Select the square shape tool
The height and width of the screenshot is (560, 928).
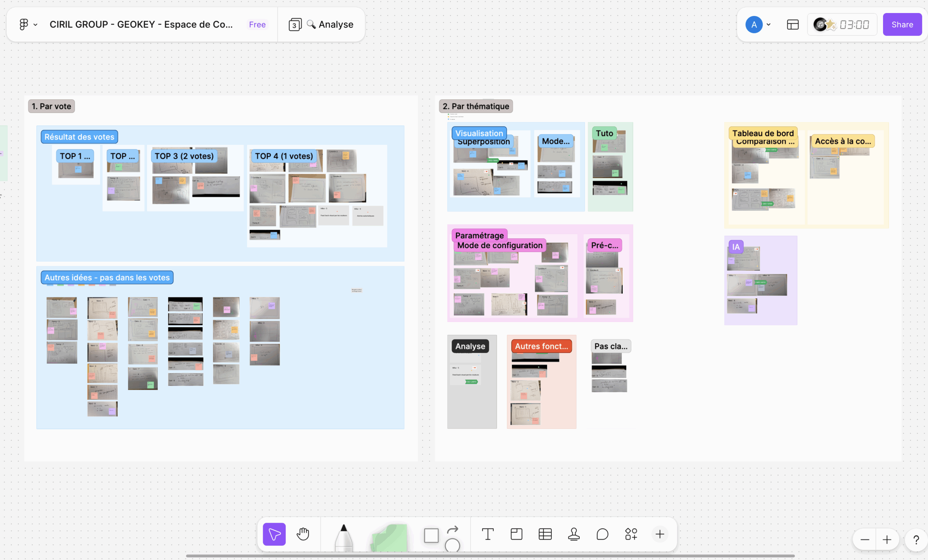pos(431,535)
